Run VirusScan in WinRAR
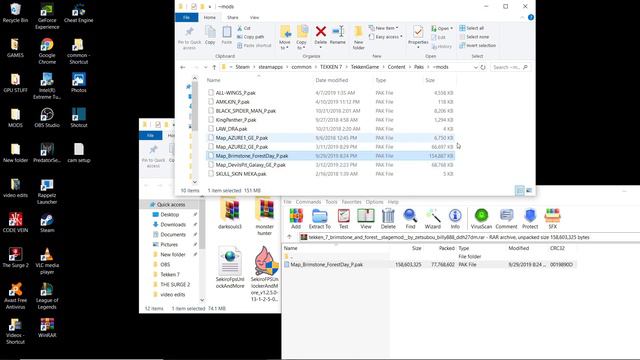640x360 pixels. coord(481,218)
